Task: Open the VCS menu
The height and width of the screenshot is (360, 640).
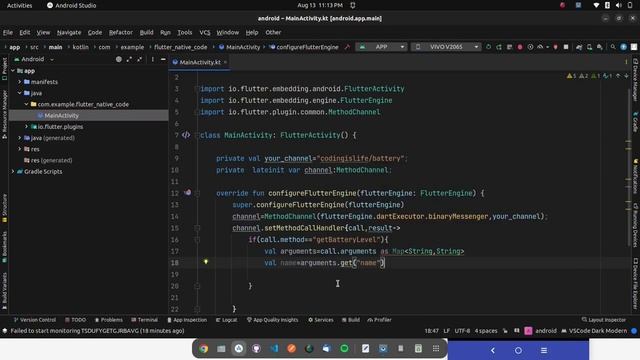Action: pos(204,32)
